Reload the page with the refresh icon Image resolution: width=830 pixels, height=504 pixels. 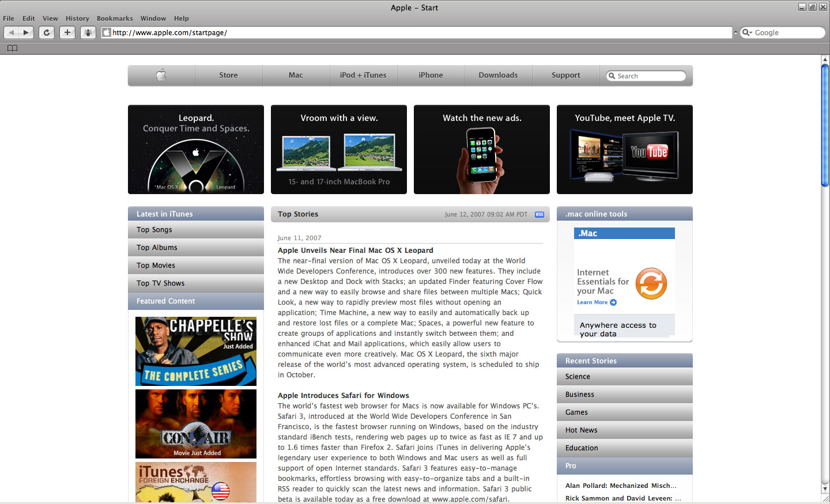pyautogui.click(x=47, y=32)
